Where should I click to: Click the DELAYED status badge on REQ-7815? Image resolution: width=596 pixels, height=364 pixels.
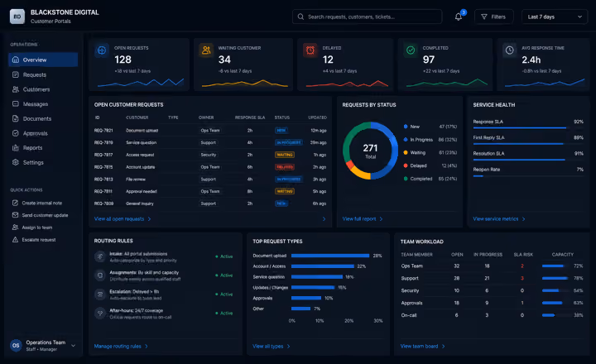284,167
